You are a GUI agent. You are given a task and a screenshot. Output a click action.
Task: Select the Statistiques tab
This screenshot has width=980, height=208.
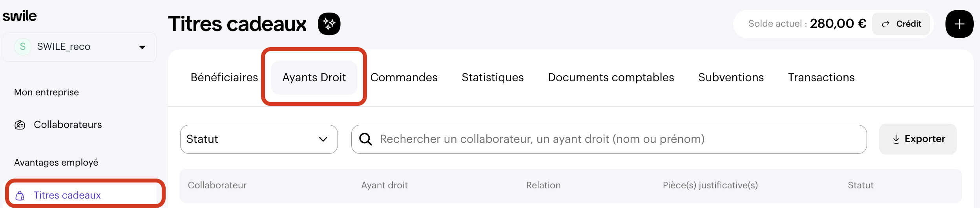493,77
